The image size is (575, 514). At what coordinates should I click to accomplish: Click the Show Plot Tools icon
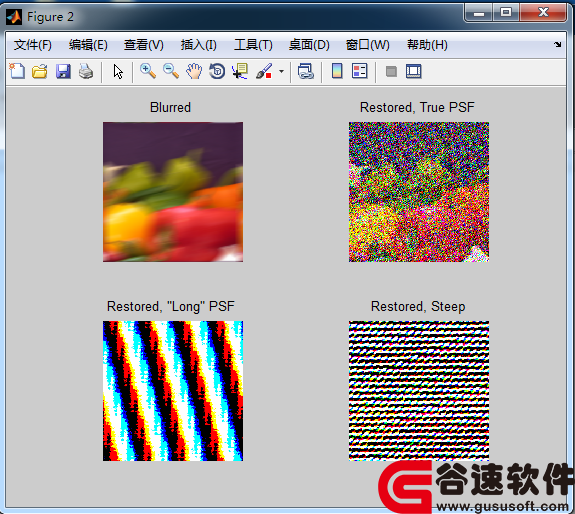pyautogui.click(x=414, y=71)
